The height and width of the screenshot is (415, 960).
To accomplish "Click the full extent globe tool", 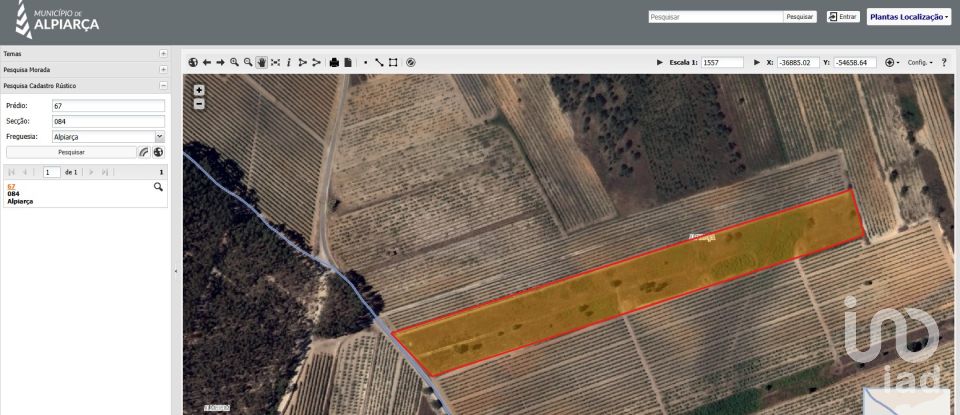I will click(x=193, y=62).
